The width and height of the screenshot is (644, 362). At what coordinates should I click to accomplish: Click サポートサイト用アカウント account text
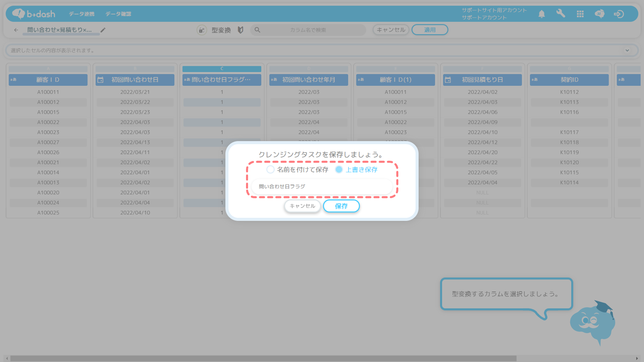(x=494, y=10)
